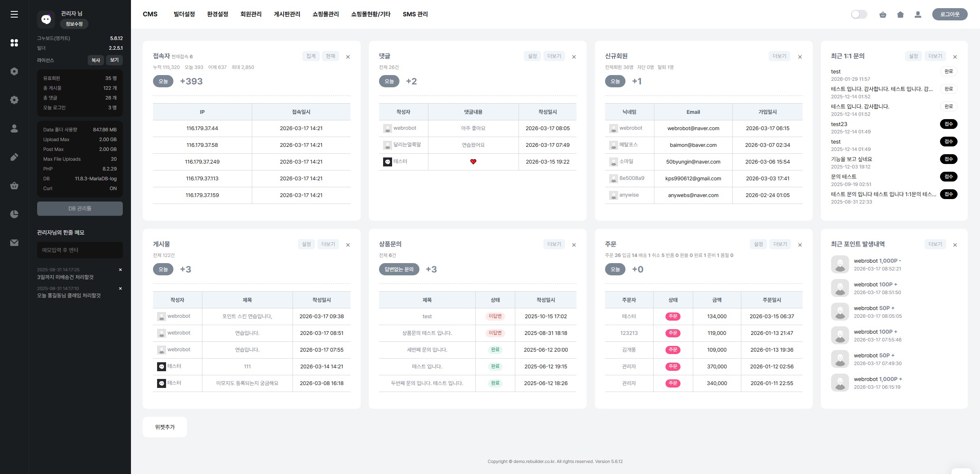This screenshot has width=980, height=474.
Task: Click the shopping basket sidebar icon
Action: [14, 186]
